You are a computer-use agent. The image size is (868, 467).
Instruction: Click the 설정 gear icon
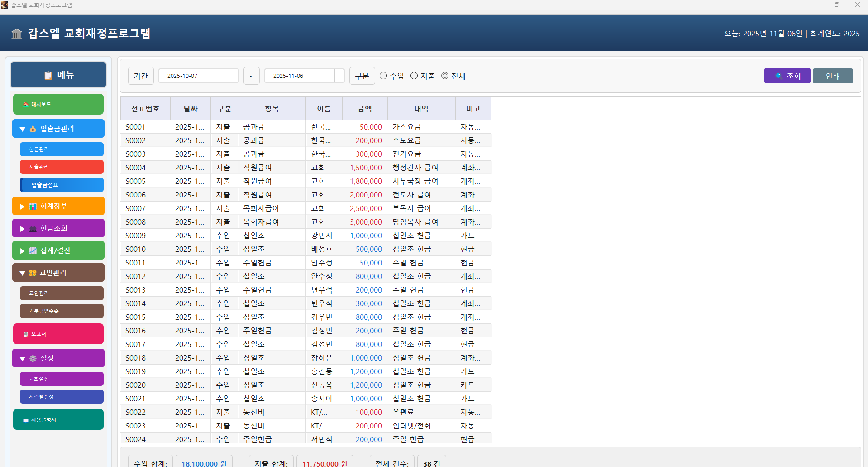click(x=33, y=358)
